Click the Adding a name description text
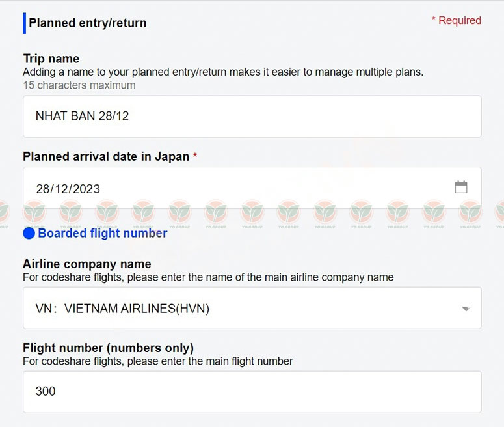 (223, 72)
